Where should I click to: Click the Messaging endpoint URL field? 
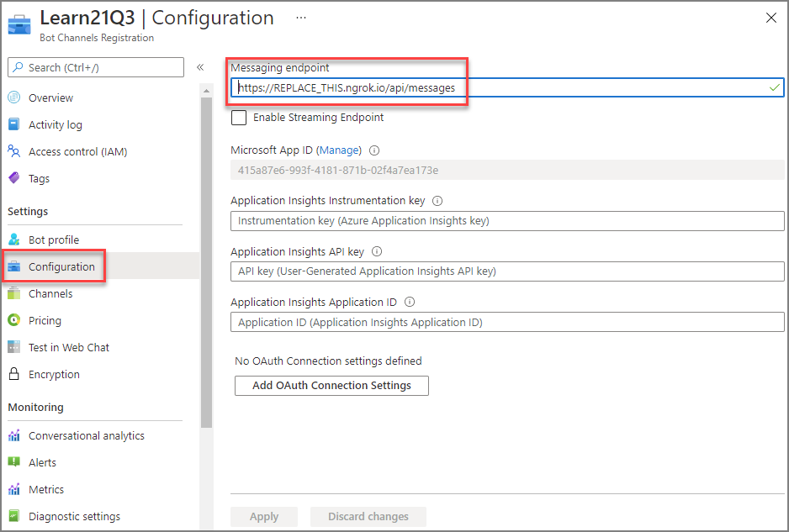(507, 87)
